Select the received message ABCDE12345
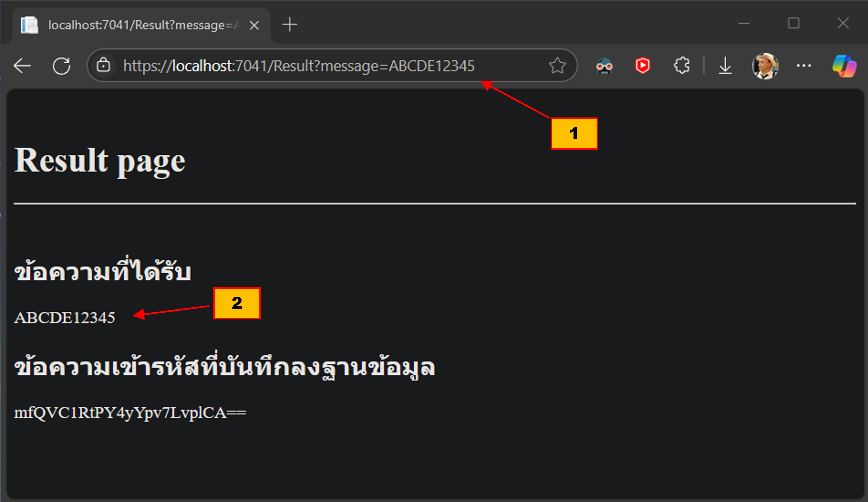Viewport: 868px width, 502px height. coord(65,318)
